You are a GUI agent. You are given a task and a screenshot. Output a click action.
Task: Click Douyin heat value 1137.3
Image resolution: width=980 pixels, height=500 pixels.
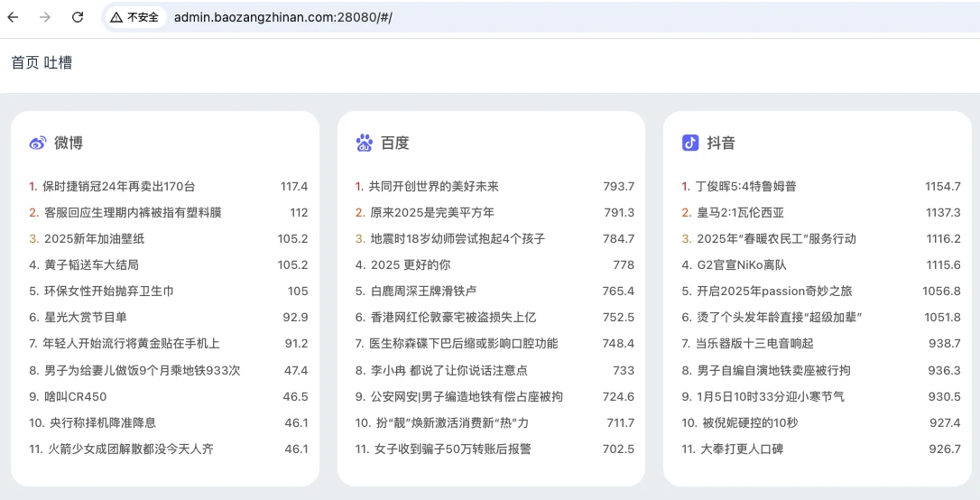coord(943,212)
